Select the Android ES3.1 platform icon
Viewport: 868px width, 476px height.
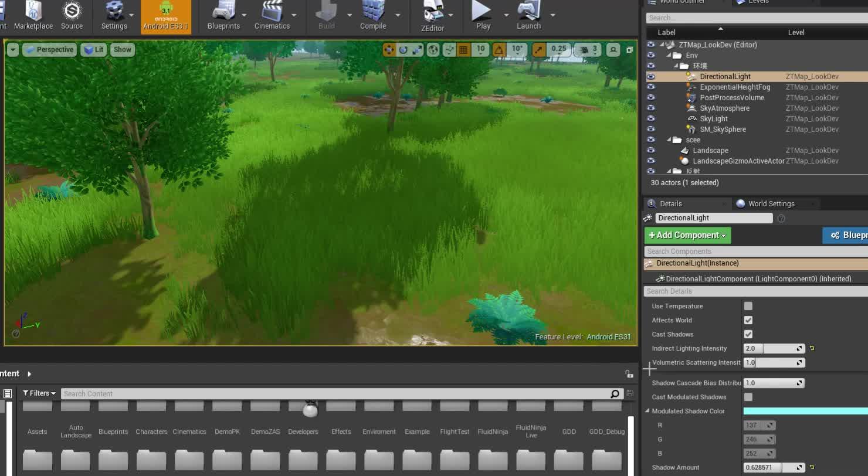point(166,16)
